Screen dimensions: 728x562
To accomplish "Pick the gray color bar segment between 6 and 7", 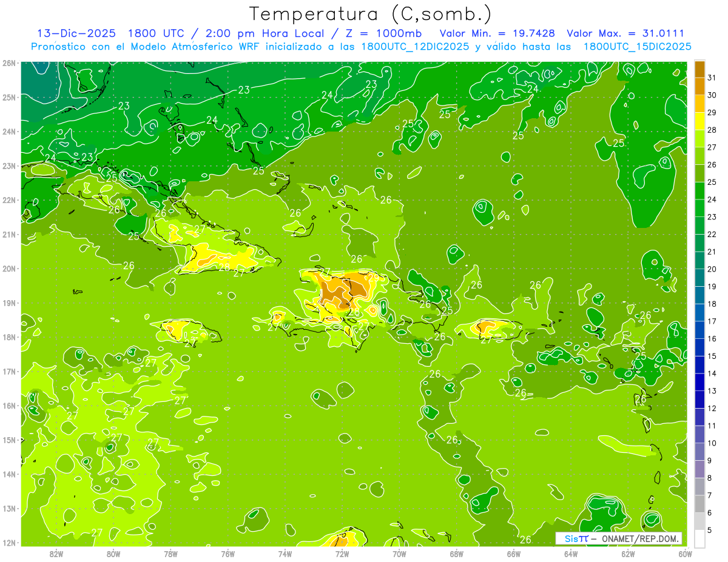I will pos(699,504).
